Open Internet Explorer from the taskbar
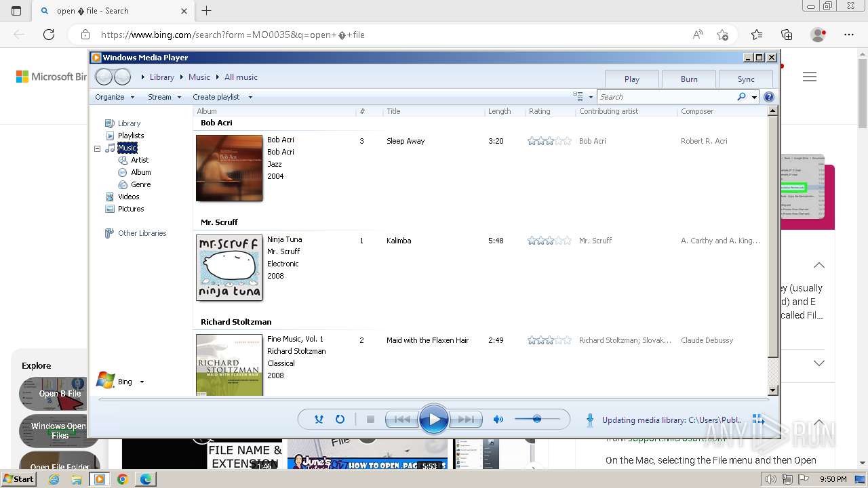Image resolution: width=868 pixels, height=488 pixels. click(x=54, y=479)
